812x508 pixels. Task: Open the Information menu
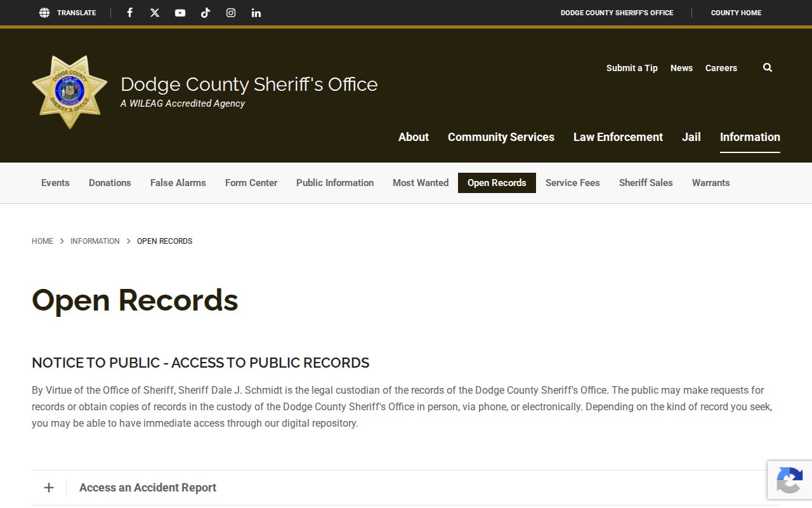(x=750, y=137)
